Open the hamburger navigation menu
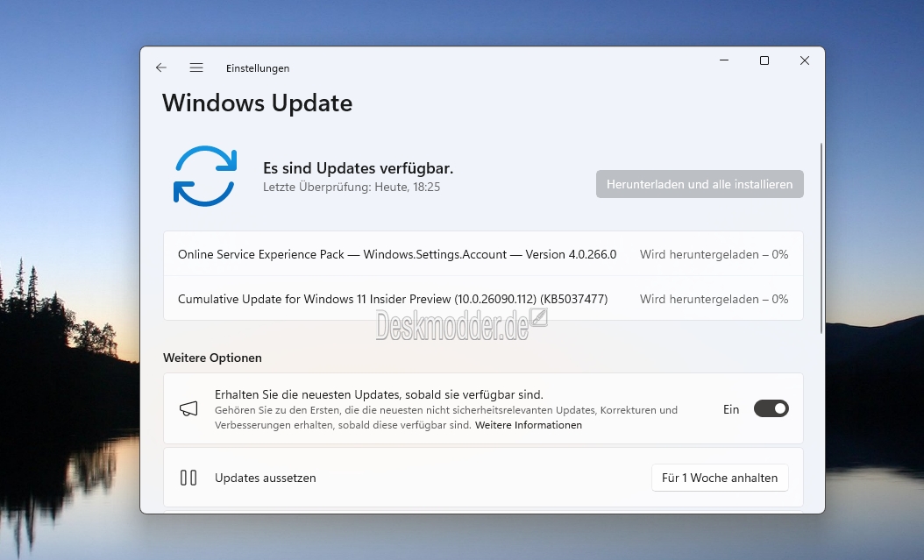 [x=196, y=67]
